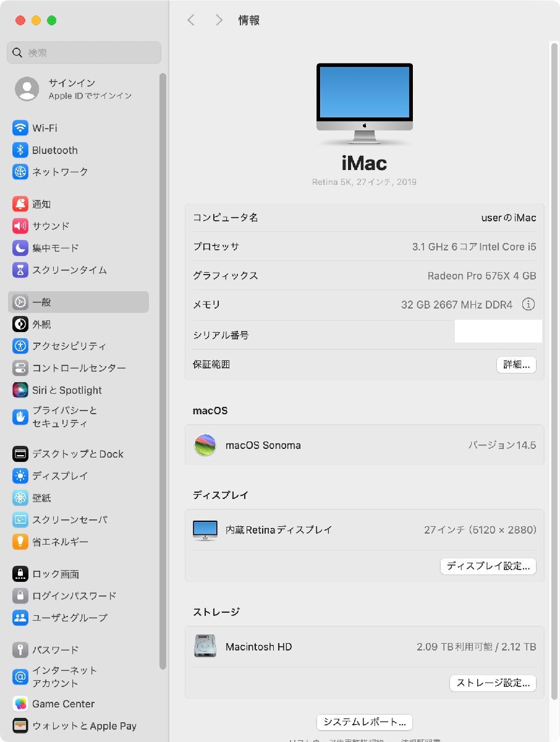Click システムレポート... button

click(365, 722)
